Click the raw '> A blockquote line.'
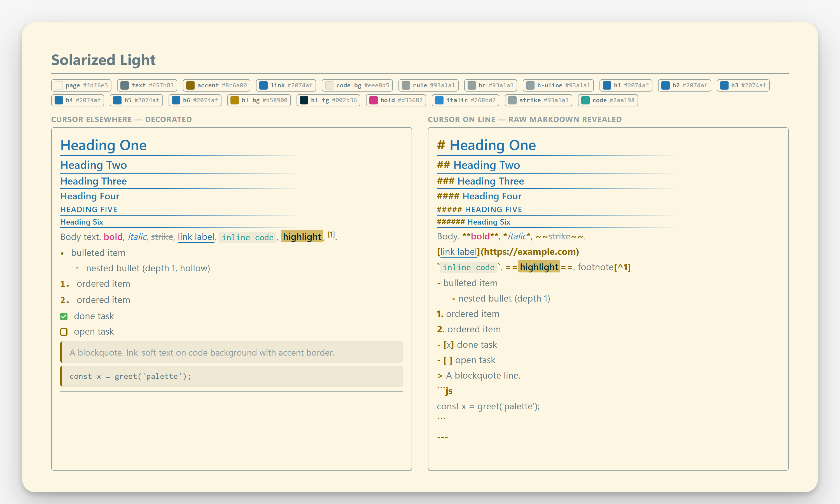 [x=479, y=376]
